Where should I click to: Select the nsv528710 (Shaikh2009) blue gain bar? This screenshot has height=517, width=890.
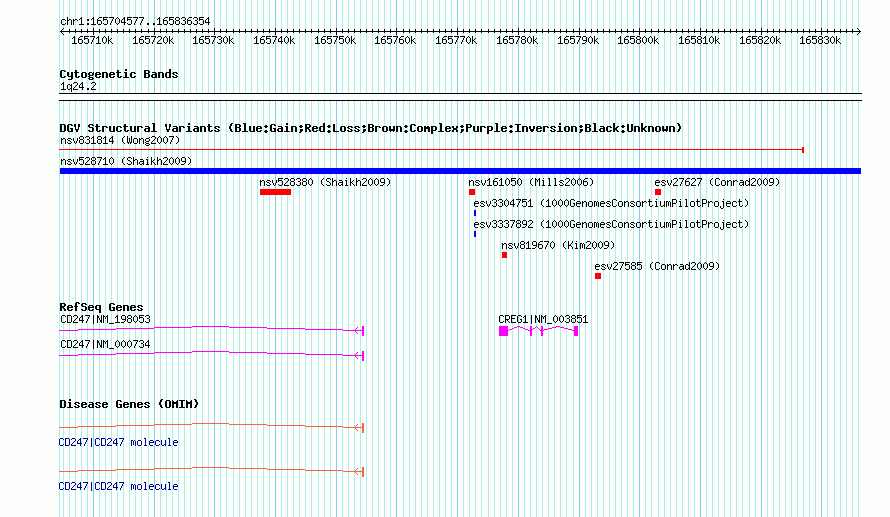tap(460, 171)
